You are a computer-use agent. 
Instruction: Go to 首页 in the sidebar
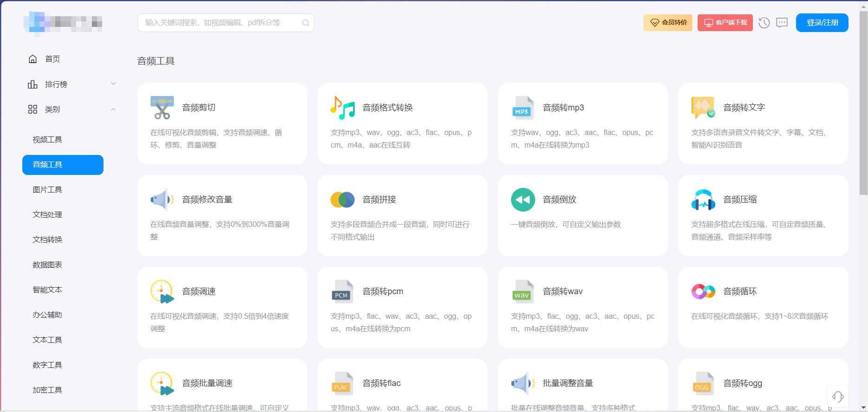point(52,59)
